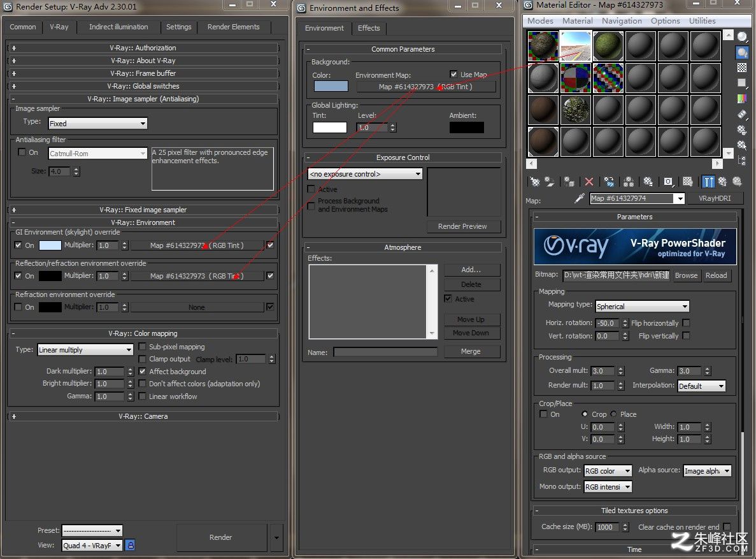The height and width of the screenshot is (559, 756).
Task: Open Image sampler Type dropdown showing Fixed
Action: click(x=98, y=124)
